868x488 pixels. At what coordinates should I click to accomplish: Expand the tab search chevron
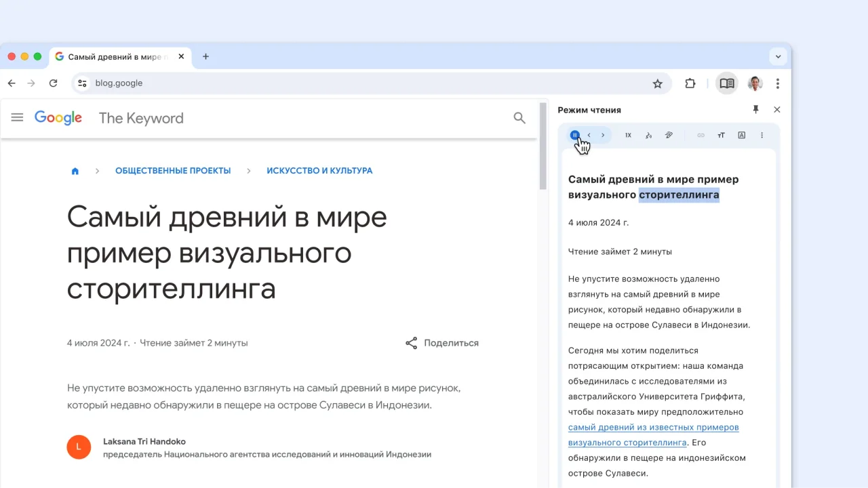(778, 56)
